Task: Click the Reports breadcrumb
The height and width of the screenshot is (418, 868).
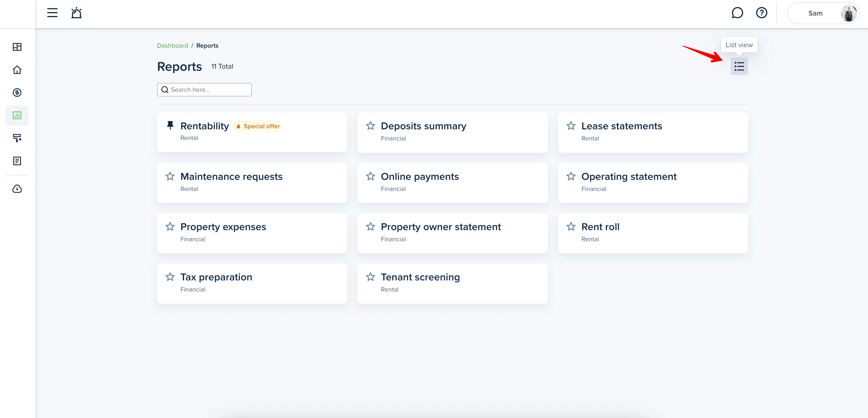Action: coord(207,45)
